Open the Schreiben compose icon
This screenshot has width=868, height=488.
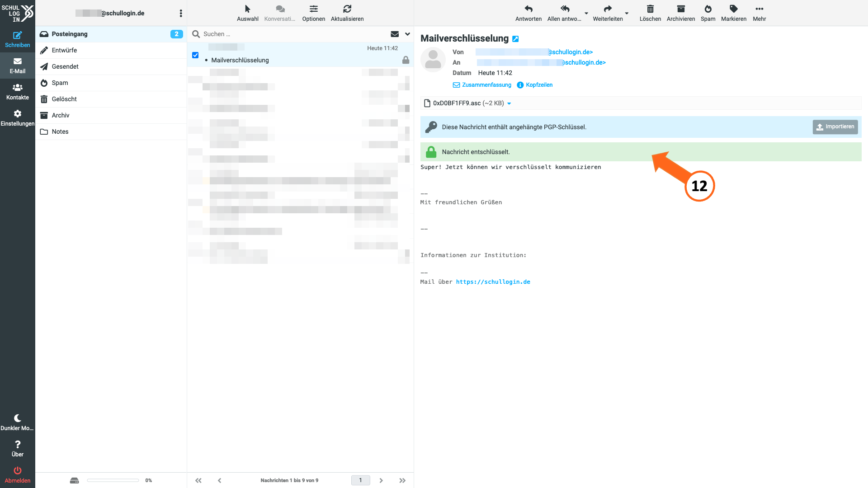click(x=18, y=39)
